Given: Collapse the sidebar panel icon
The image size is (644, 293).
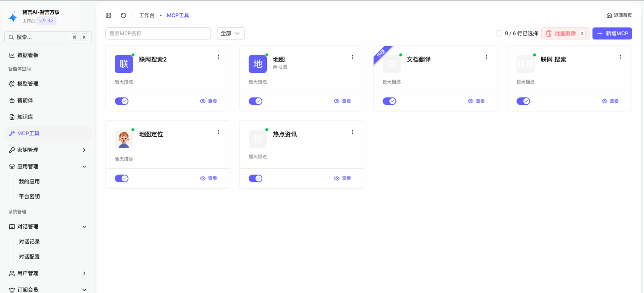Looking at the screenshot, I should tap(108, 15).
